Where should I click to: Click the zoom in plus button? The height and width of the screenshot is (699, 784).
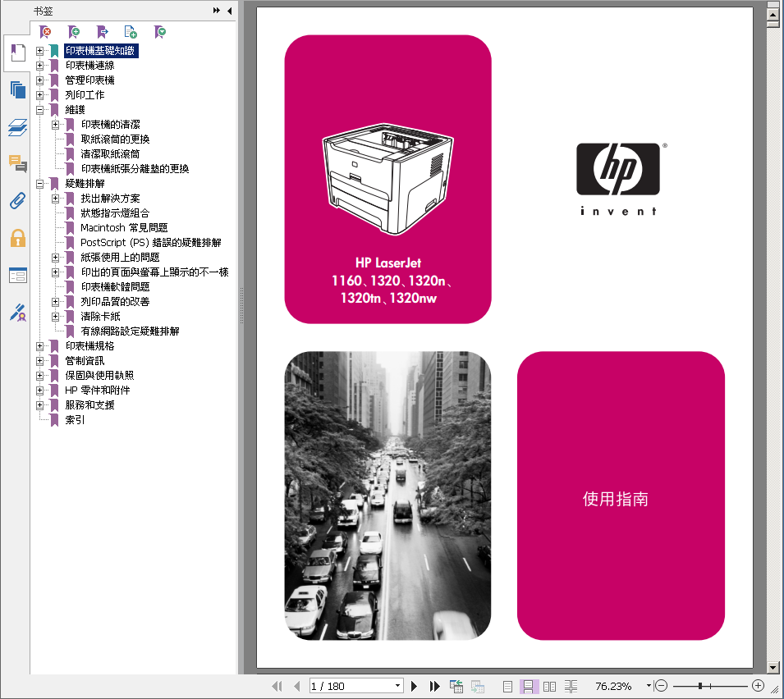(758, 686)
